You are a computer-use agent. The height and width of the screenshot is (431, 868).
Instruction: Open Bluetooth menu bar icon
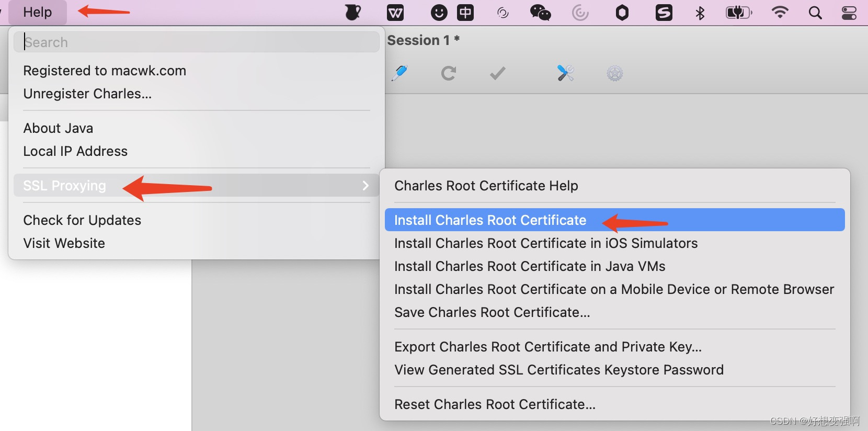700,13
